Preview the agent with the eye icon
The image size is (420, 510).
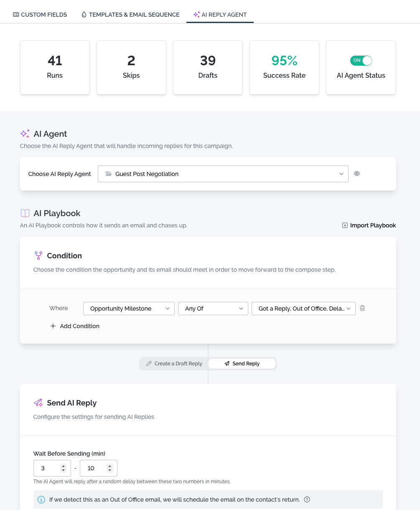356,174
